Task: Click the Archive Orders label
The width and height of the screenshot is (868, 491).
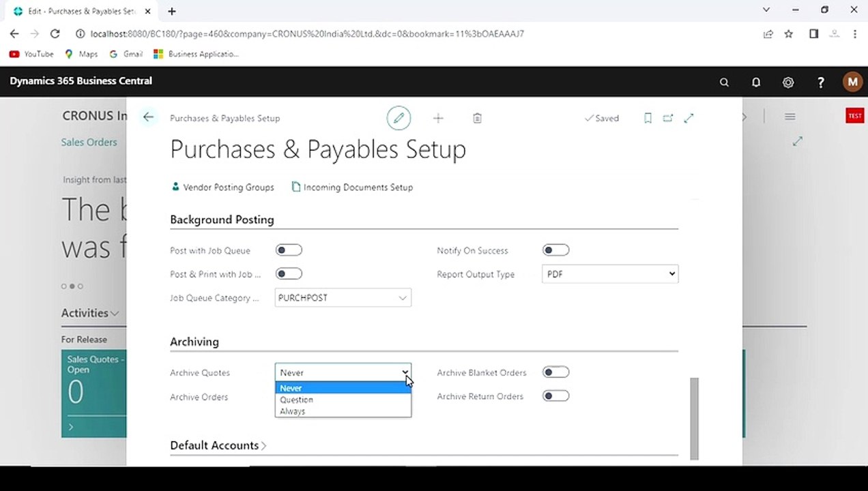Action: (x=199, y=397)
